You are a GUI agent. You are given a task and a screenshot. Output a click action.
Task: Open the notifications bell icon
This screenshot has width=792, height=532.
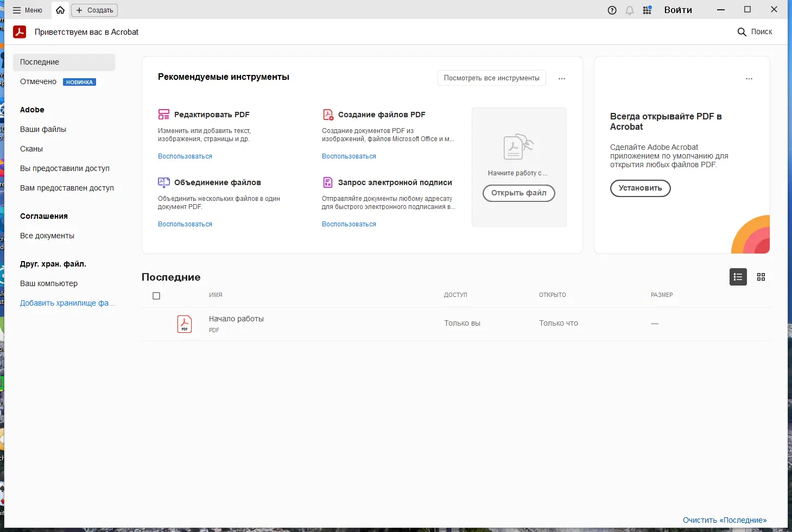click(629, 10)
